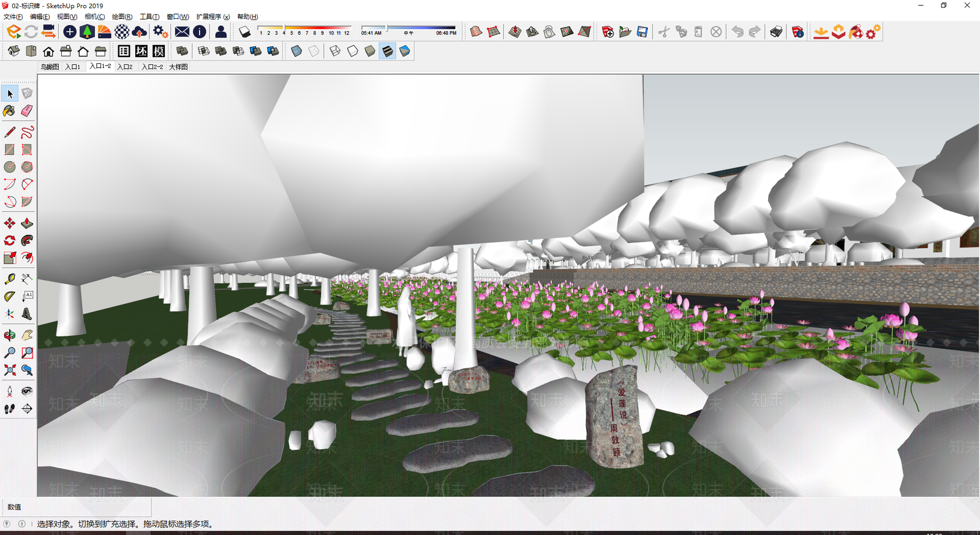
Task: Pick the 3D Text tool
Action: click(x=27, y=314)
